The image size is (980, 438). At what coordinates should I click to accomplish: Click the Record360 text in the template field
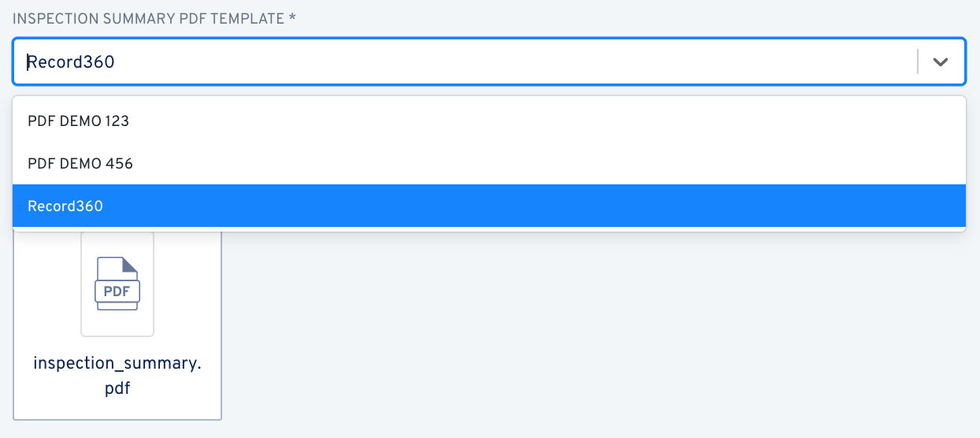pos(71,62)
